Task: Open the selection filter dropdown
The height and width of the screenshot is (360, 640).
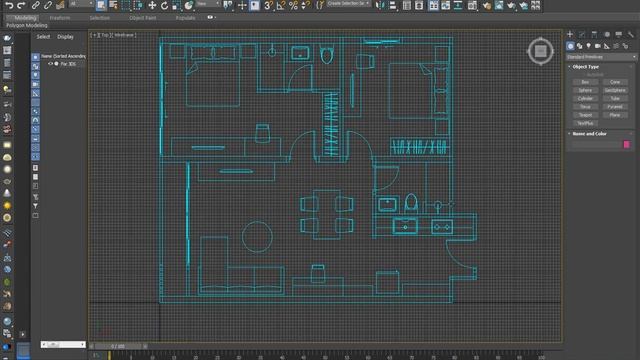Action: 81,4
